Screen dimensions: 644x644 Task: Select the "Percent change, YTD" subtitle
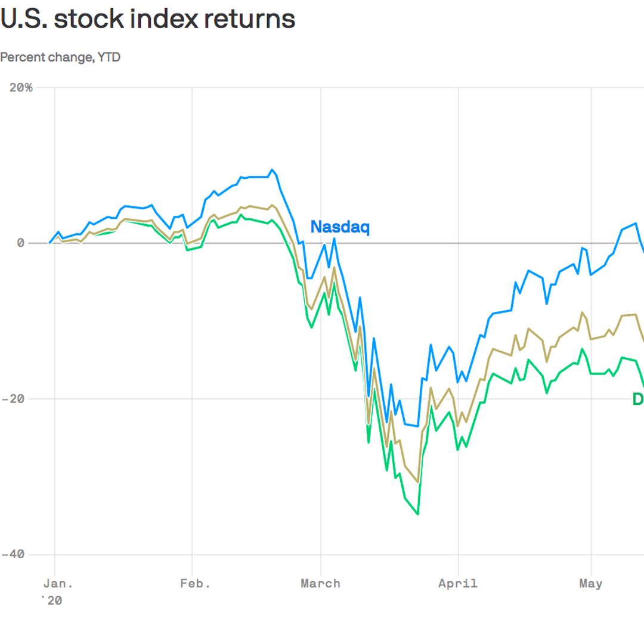point(60,57)
